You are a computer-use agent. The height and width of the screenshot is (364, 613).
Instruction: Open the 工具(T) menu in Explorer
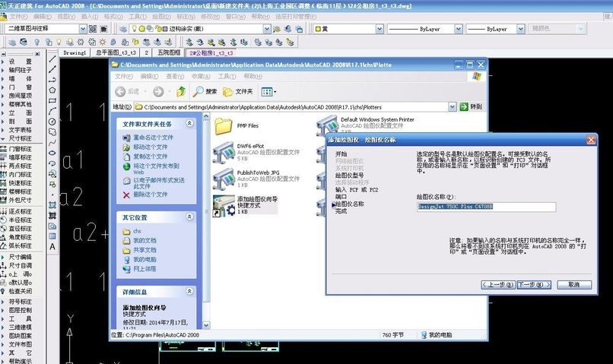point(224,76)
